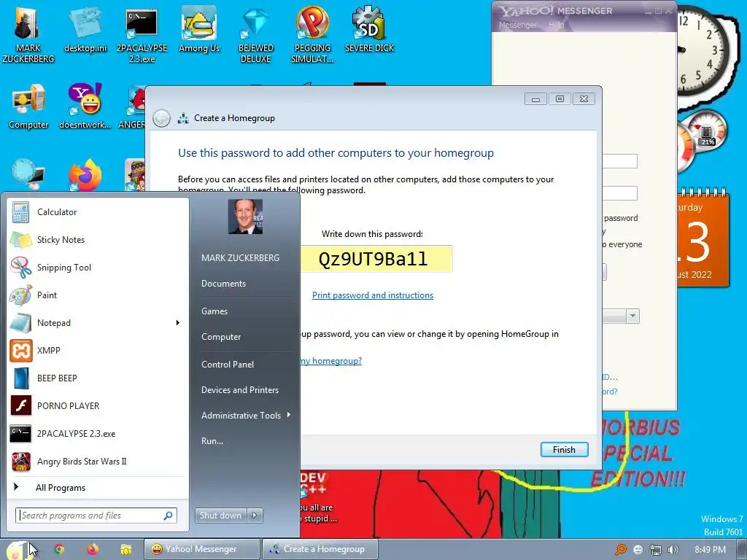Click the volume speaker tray icon
747x560 pixels.
point(673,550)
